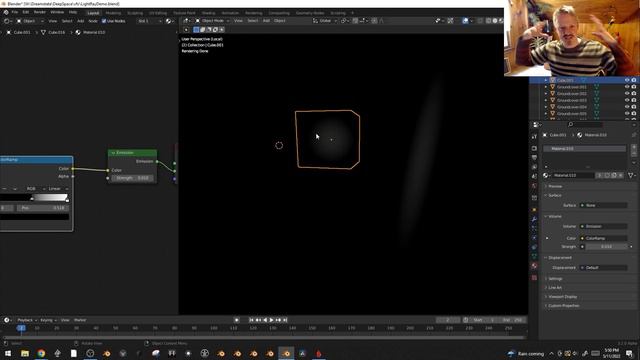Viewport: 640px width, 360px height.
Task: Toggle proportional editing
Action: [374, 21]
